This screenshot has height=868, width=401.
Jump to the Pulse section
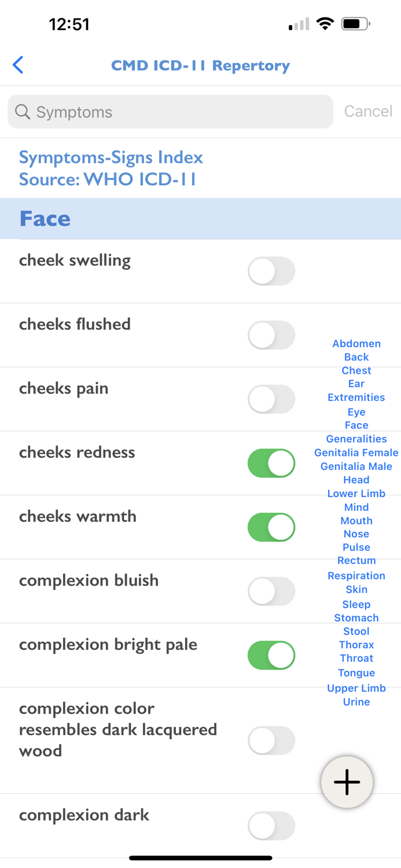356,547
